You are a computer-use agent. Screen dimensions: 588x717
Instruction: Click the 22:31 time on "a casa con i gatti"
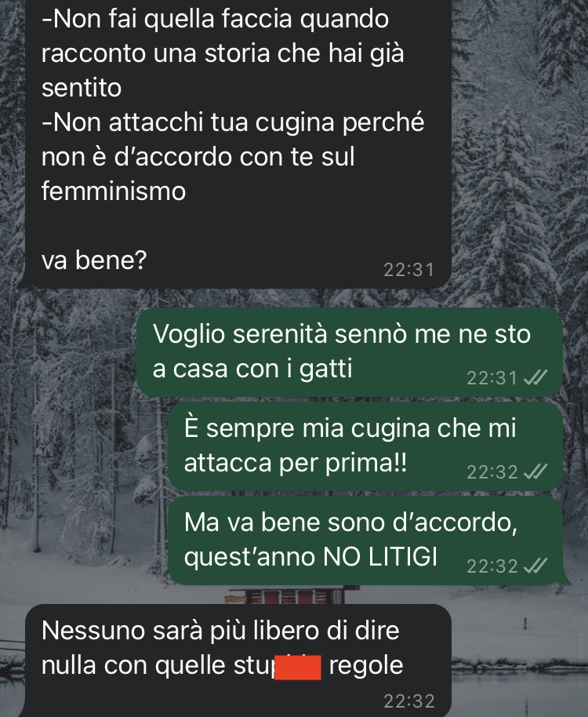[492, 377]
